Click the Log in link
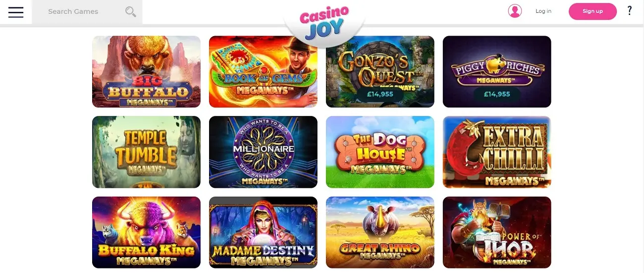Screen dimensions: 644x273 [543, 11]
